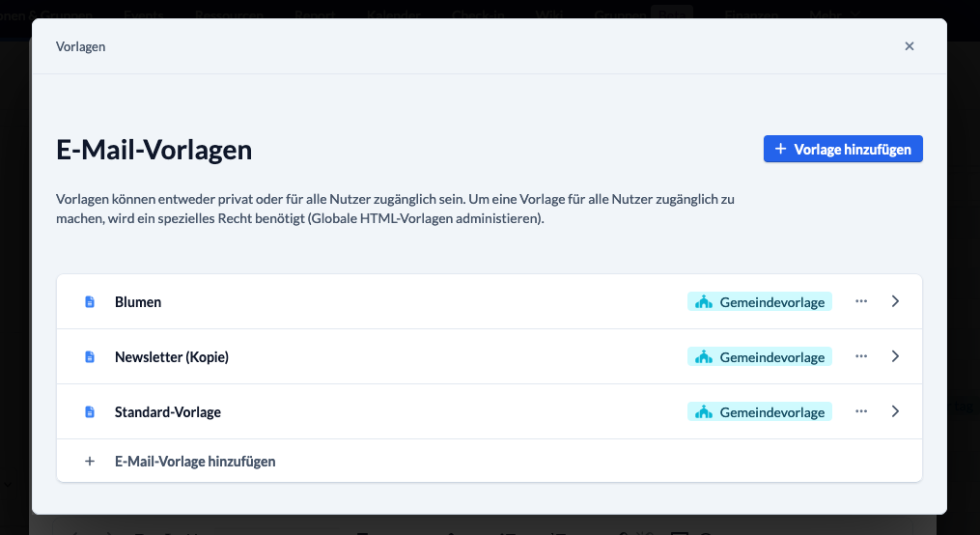
Task: Click the plus icon beside E-Mail-Vorlage hinzufügen
Action: click(90, 462)
